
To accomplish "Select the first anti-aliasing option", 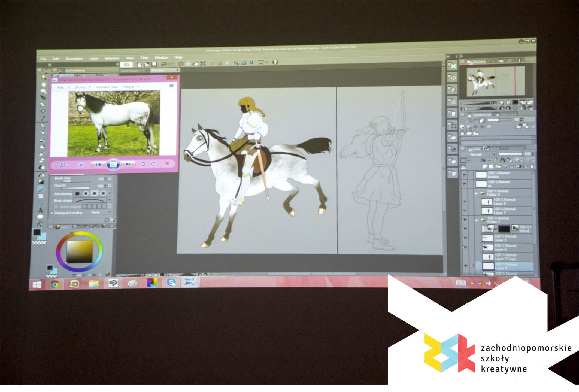I will (x=77, y=193).
